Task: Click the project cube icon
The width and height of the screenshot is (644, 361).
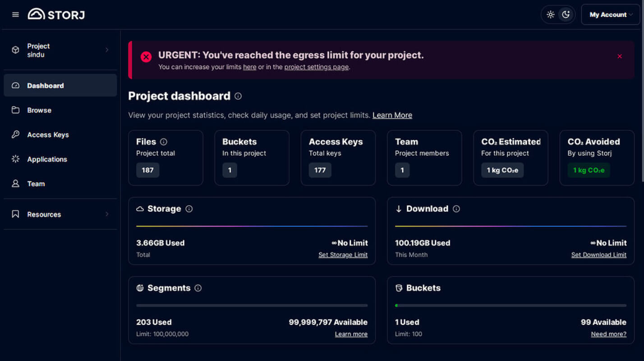Action: pos(15,50)
